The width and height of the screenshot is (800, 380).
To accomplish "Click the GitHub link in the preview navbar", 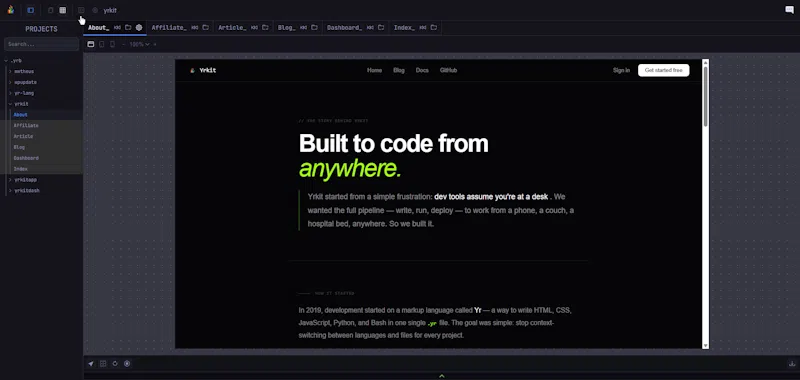I will tap(448, 70).
